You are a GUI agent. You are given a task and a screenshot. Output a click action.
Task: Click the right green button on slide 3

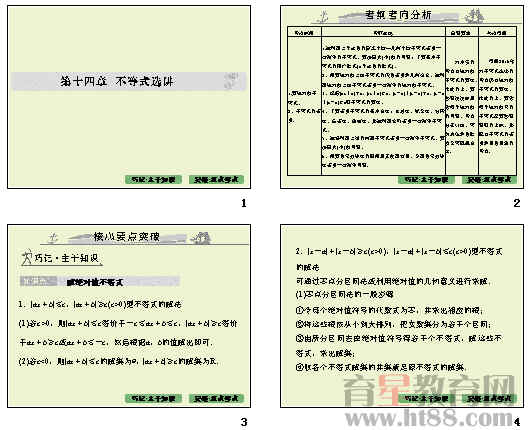click(x=216, y=398)
